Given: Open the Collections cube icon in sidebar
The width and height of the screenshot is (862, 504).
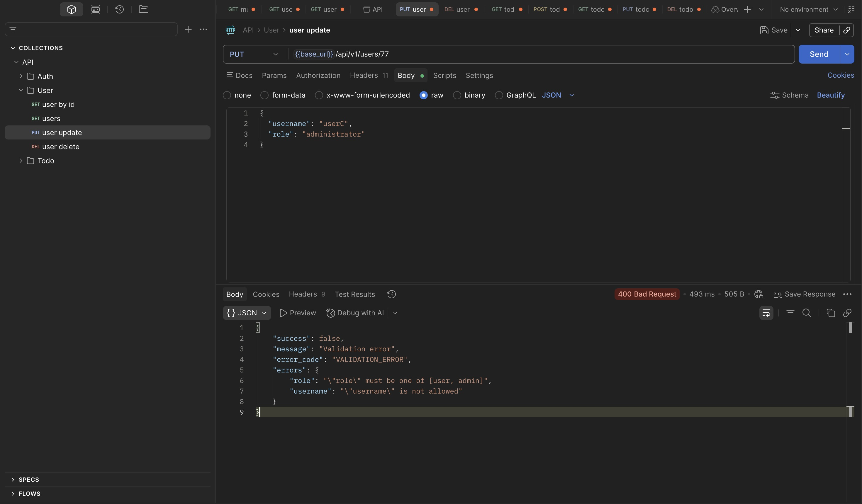Looking at the screenshot, I should 71,9.
